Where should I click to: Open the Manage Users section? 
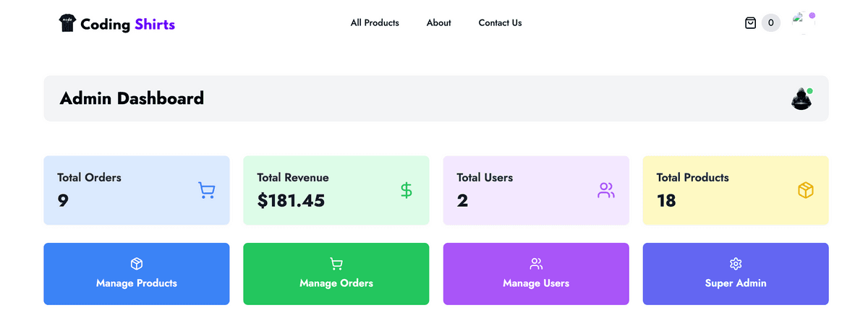pyautogui.click(x=536, y=274)
